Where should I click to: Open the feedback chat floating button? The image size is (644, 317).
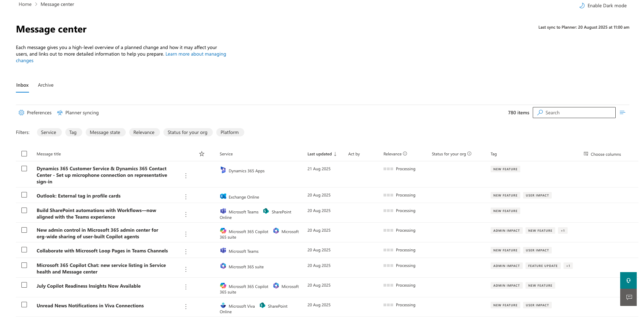pos(628,297)
